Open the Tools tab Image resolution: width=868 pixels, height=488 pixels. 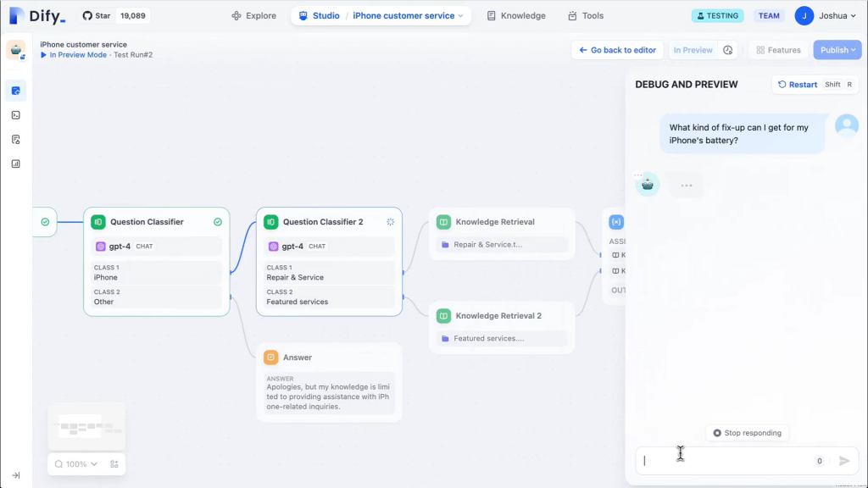[x=586, y=15]
